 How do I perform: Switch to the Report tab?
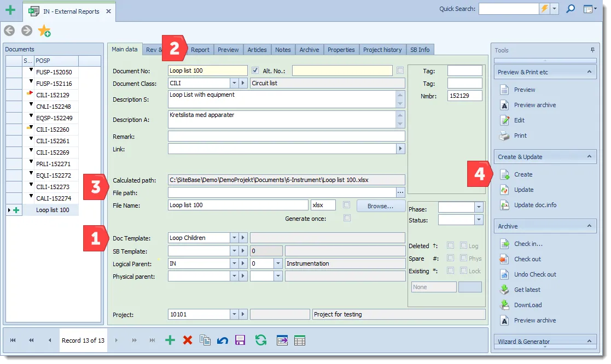coord(200,50)
